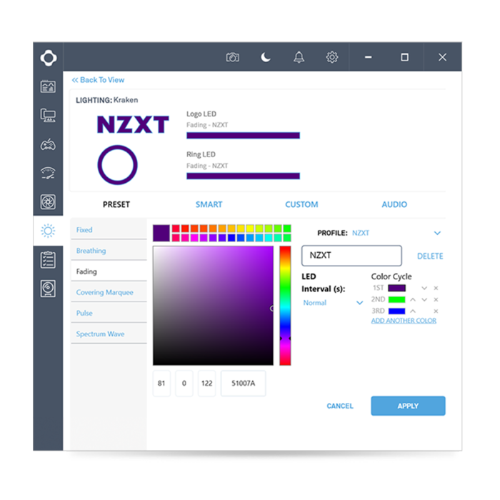Click the CANCEL button
The width and height of the screenshot is (500, 500).
tap(340, 406)
